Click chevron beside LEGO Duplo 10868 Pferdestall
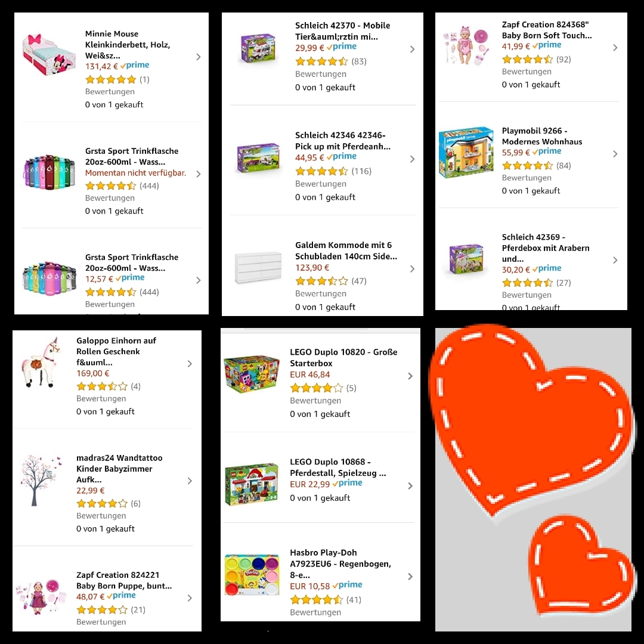Screen dimensions: 644x644 [x=410, y=486]
